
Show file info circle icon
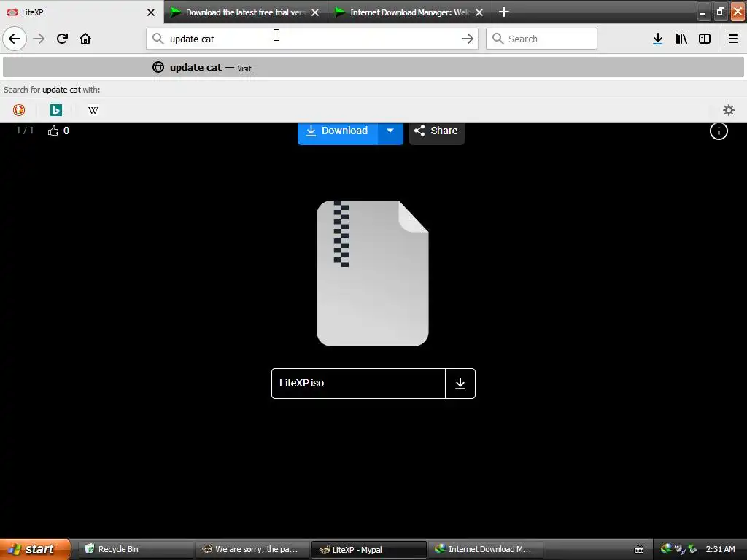pos(719,131)
